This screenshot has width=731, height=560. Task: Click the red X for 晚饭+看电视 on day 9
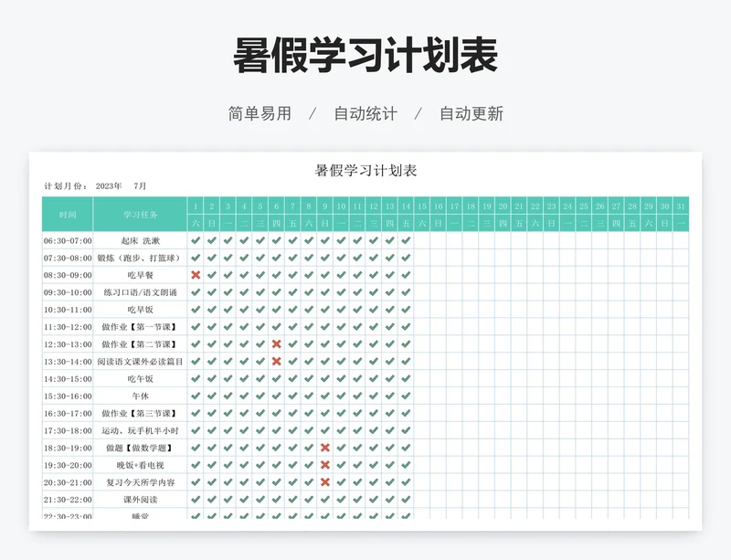click(325, 465)
